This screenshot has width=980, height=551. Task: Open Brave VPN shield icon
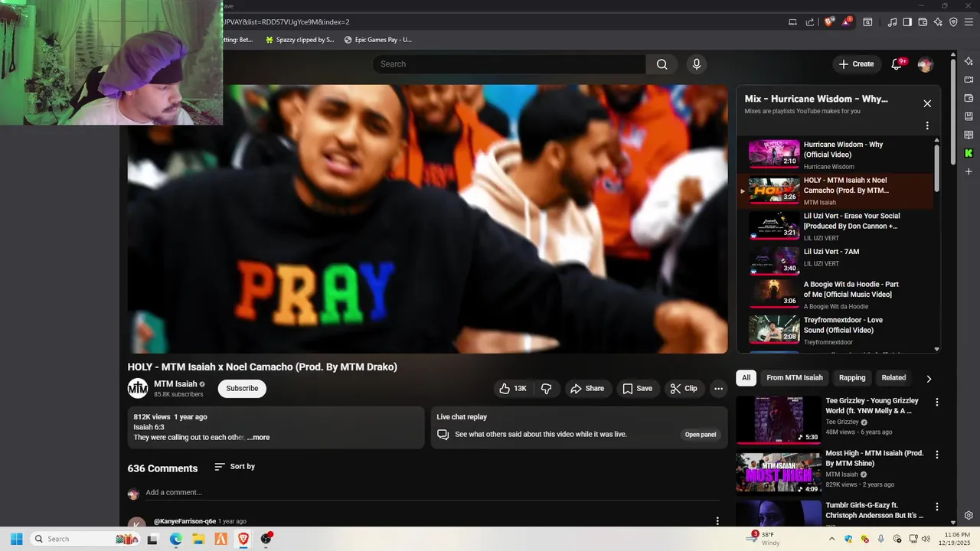tap(953, 22)
